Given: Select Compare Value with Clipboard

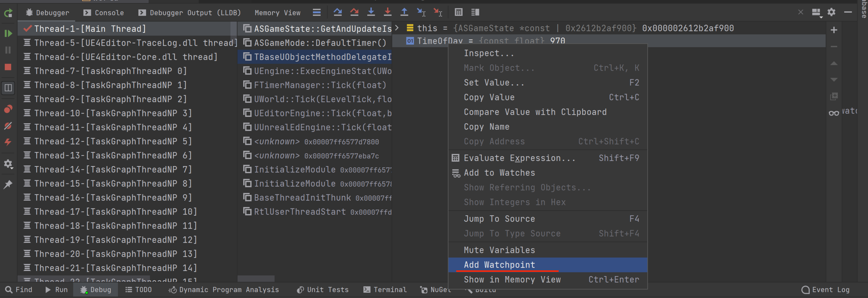Looking at the screenshot, I should pyautogui.click(x=548, y=112).
